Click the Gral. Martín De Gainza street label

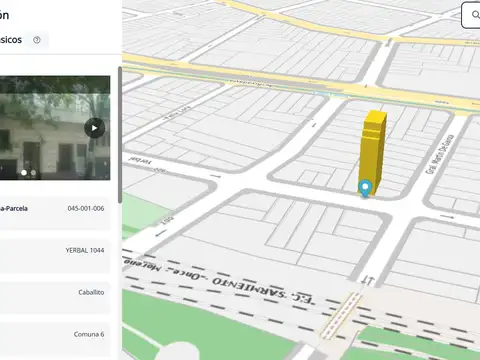tap(440, 154)
